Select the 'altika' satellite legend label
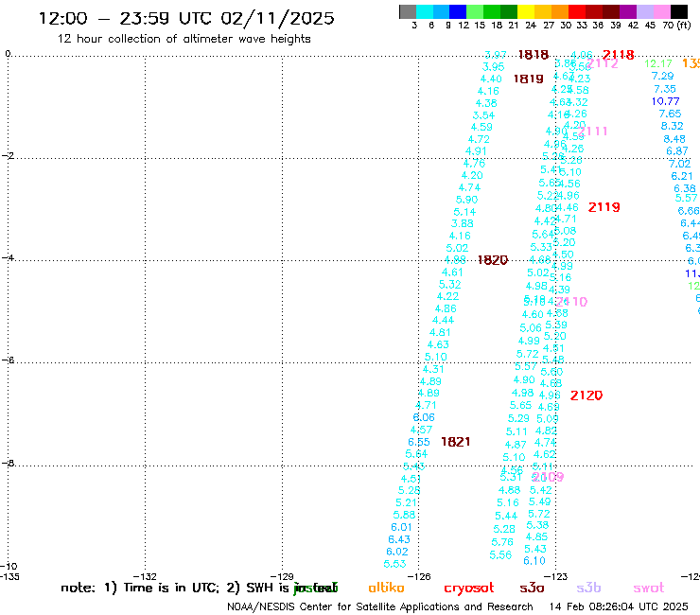This screenshot has width=700, height=615. (x=386, y=588)
